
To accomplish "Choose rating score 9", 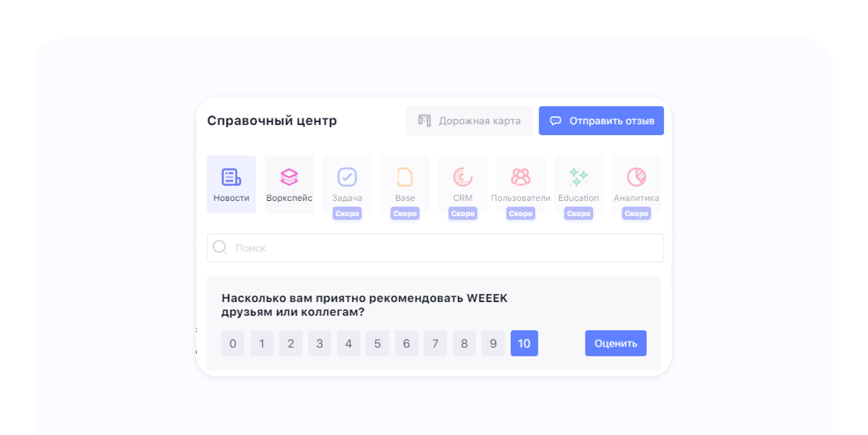I will pyautogui.click(x=493, y=343).
